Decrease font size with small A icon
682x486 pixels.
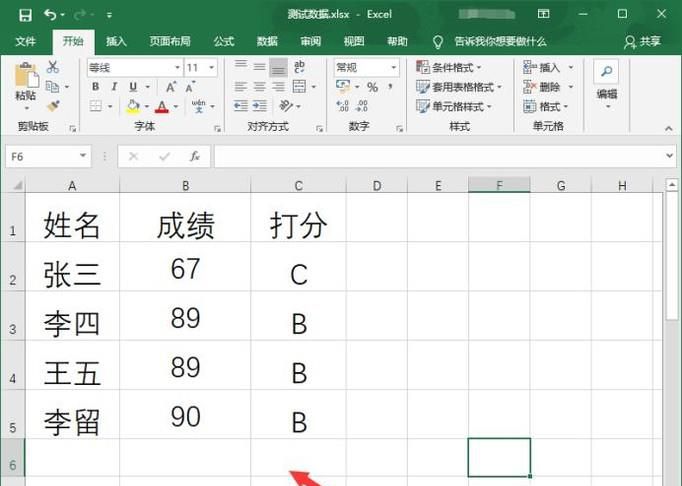190,87
